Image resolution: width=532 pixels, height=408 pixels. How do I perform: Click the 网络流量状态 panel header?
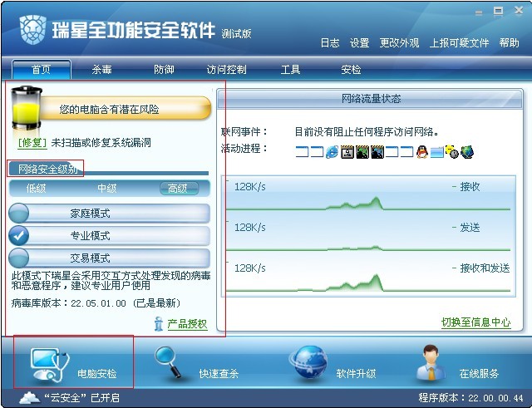click(x=370, y=99)
